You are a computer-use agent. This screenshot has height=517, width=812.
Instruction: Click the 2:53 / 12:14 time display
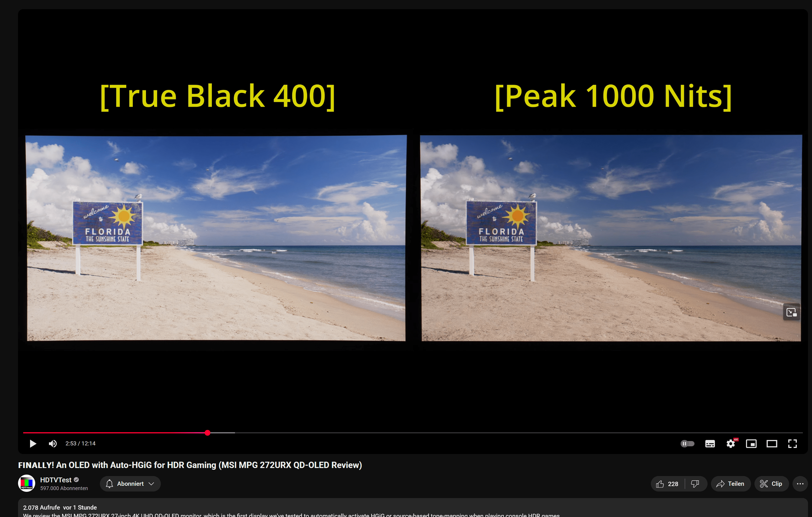point(80,443)
